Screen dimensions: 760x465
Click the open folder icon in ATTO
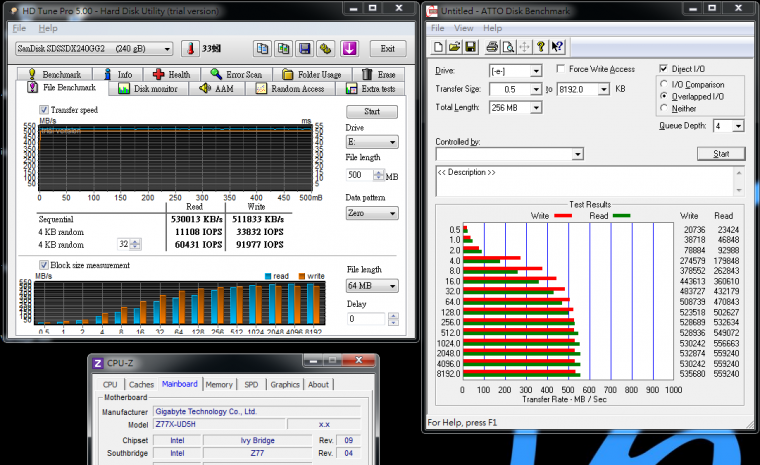pyautogui.click(x=454, y=46)
